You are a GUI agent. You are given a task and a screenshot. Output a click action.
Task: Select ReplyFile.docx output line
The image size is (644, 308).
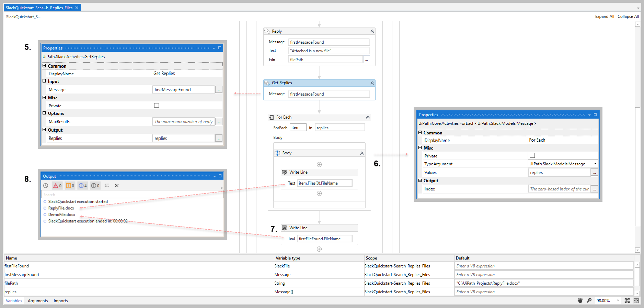(61, 208)
